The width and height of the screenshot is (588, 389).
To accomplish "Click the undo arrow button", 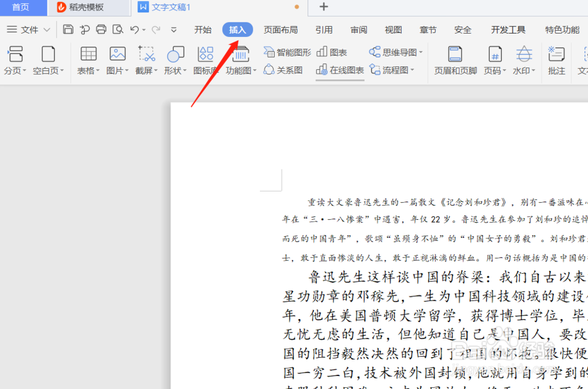I will (x=134, y=29).
